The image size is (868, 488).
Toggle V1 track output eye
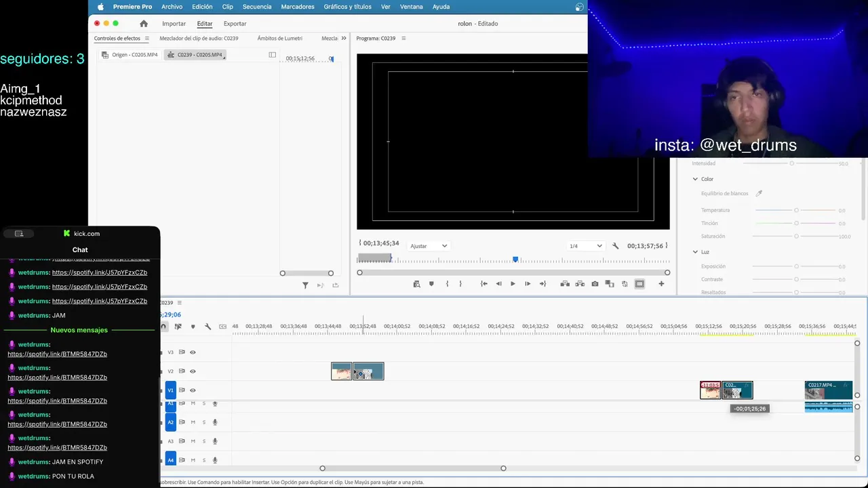click(193, 390)
